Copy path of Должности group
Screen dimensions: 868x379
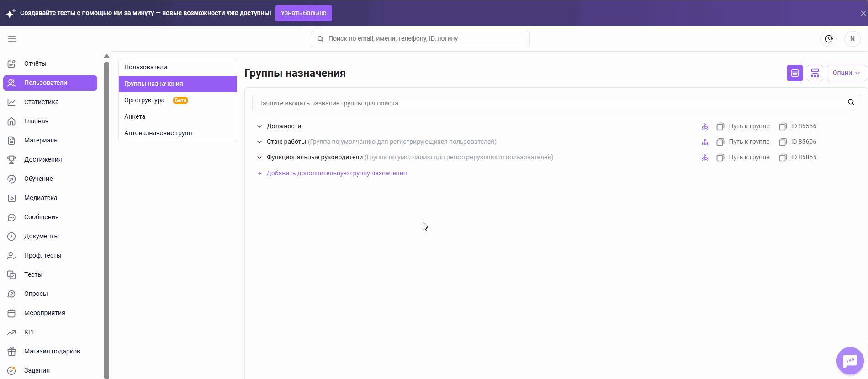point(720,126)
